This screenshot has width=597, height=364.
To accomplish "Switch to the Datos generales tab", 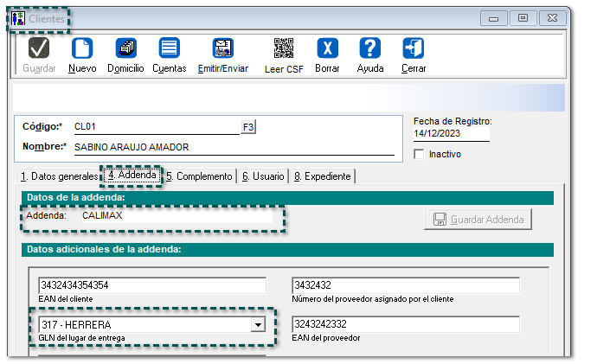I will [x=59, y=176].
